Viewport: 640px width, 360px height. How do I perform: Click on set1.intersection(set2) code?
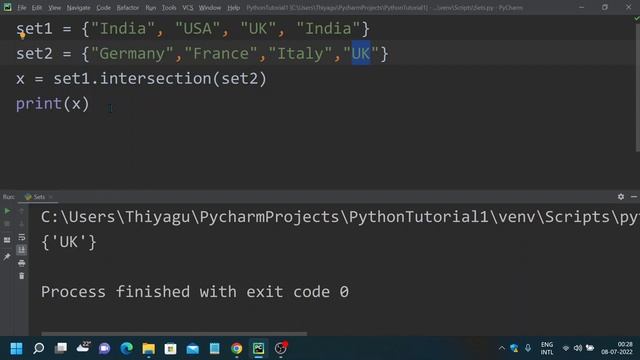[x=160, y=78]
